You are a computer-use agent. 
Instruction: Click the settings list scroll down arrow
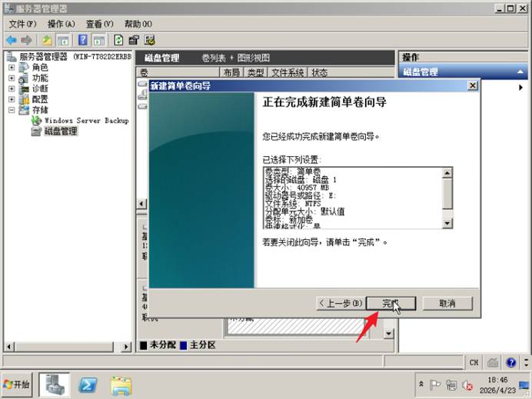447,223
